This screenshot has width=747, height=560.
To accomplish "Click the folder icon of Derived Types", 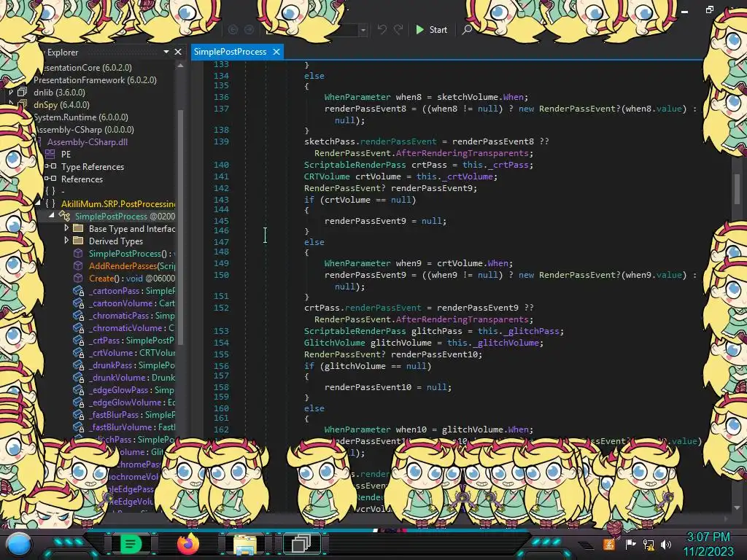I will pyautogui.click(x=78, y=241).
